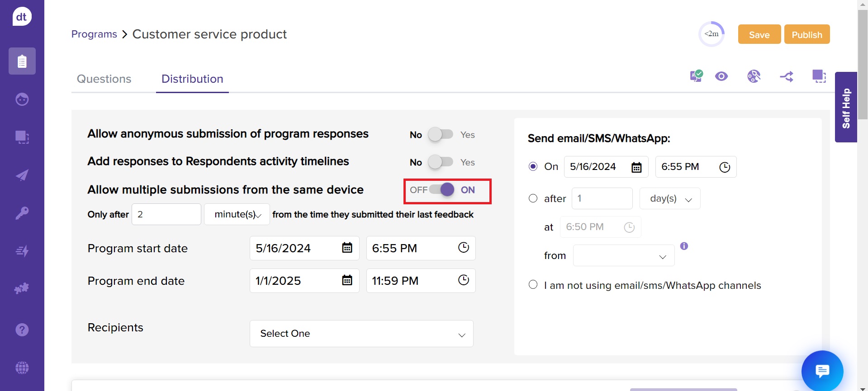Open the key icon in sidebar
Image resolution: width=868 pixels, height=391 pixels.
pos(22,213)
